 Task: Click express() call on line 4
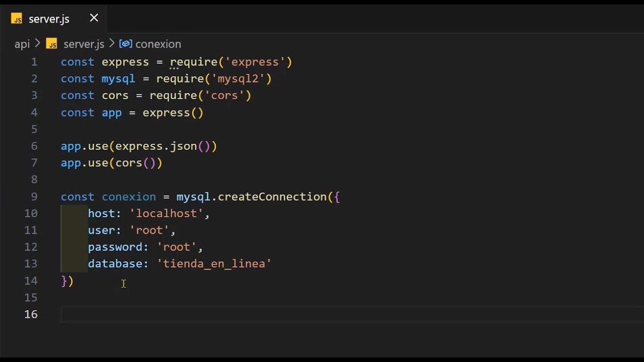point(173,112)
